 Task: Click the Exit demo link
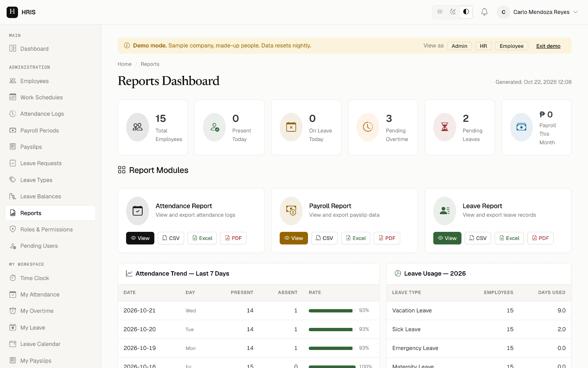click(x=548, y=46)
